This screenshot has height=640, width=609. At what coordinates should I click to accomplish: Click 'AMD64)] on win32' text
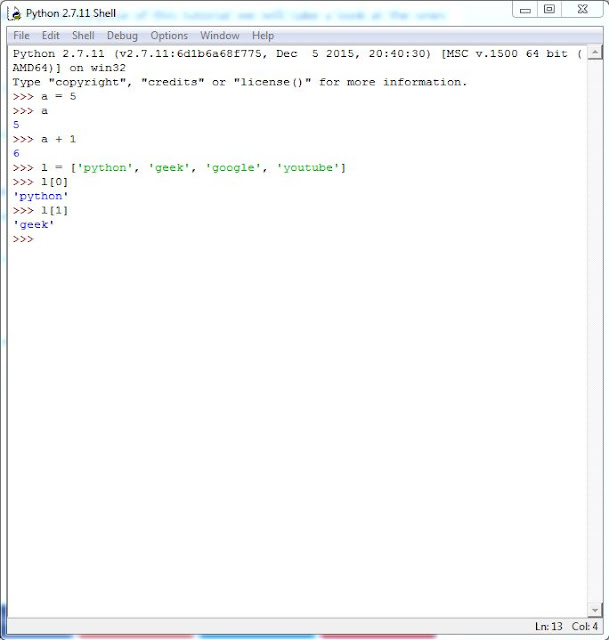pyautogui.click(x=69, y=68)
